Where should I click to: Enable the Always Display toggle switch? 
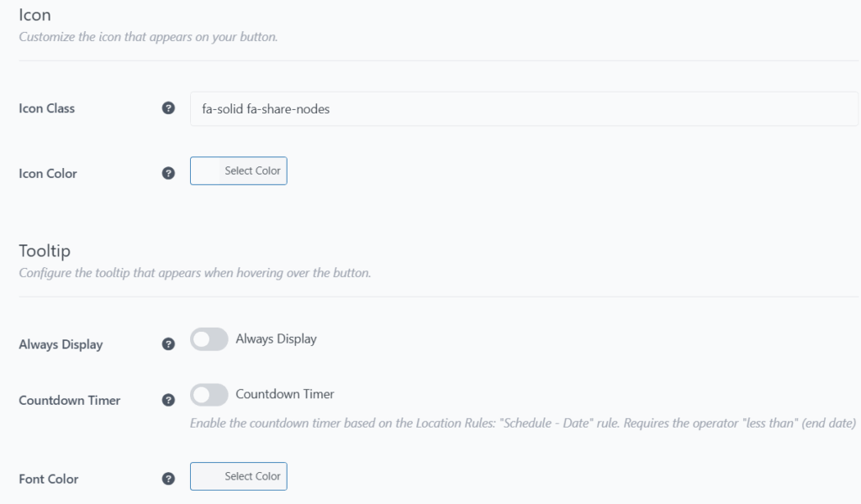click(x=209, y=339)
